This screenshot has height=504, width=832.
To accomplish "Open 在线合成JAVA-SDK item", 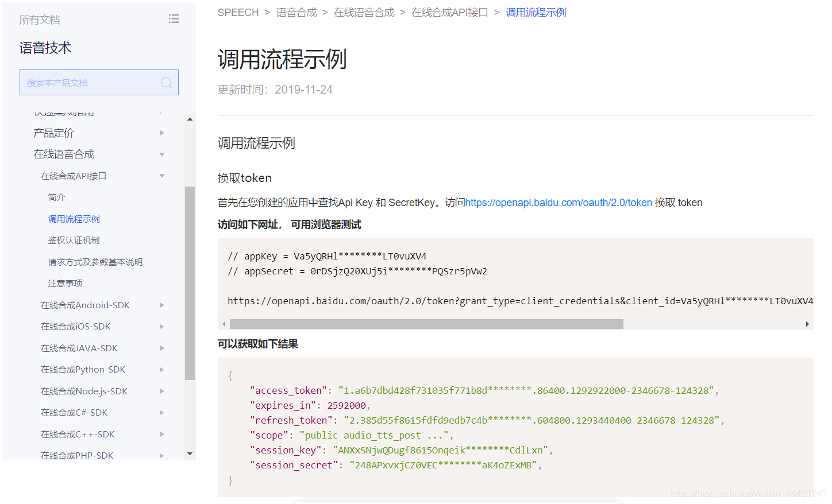I will tap(79, 348).
